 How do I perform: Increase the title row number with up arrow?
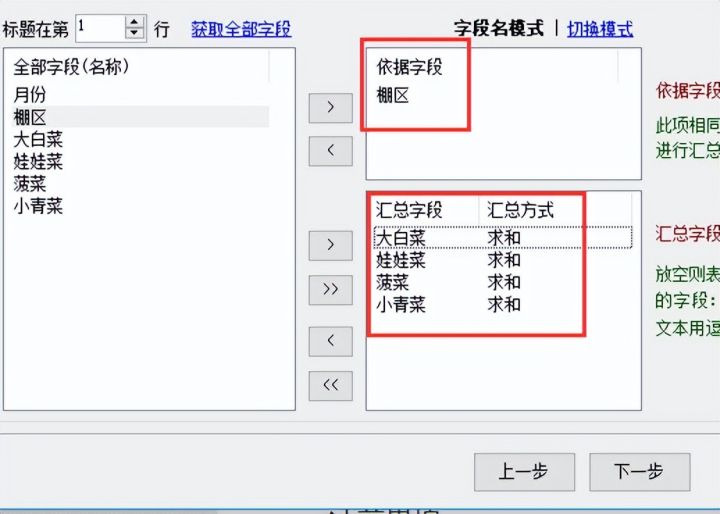point(134,22)
